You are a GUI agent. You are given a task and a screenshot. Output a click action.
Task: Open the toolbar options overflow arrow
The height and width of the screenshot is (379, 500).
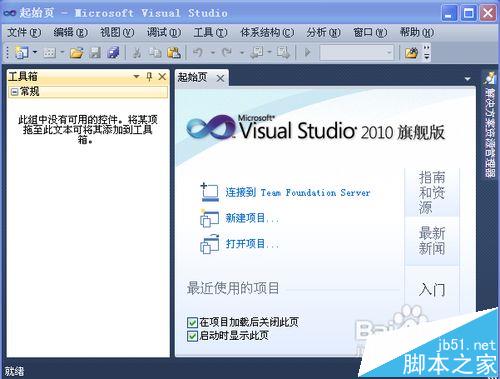click(x=427, y=53)
